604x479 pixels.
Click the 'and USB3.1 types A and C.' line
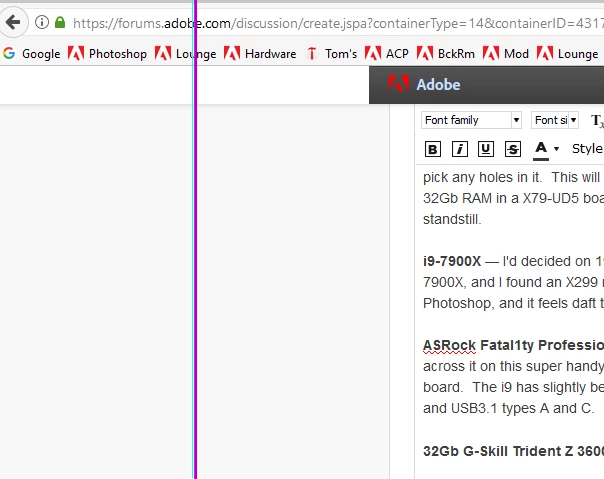509,408
